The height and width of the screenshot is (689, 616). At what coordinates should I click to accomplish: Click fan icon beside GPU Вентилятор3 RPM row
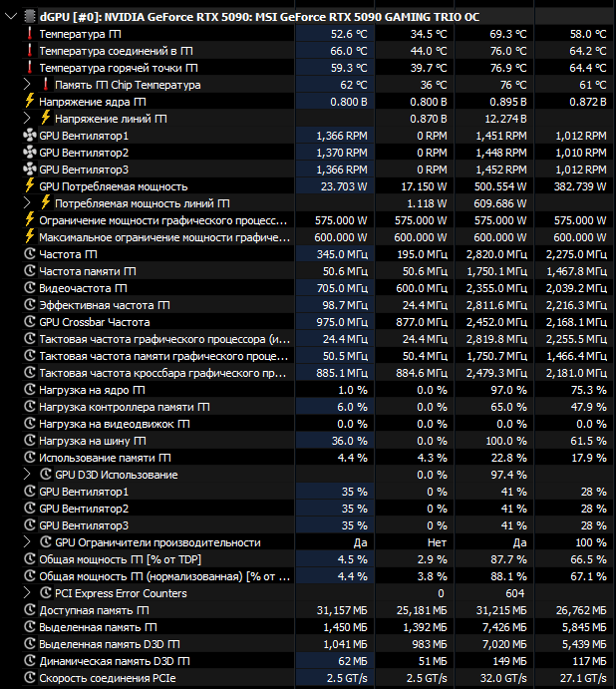tap(30, 170)
